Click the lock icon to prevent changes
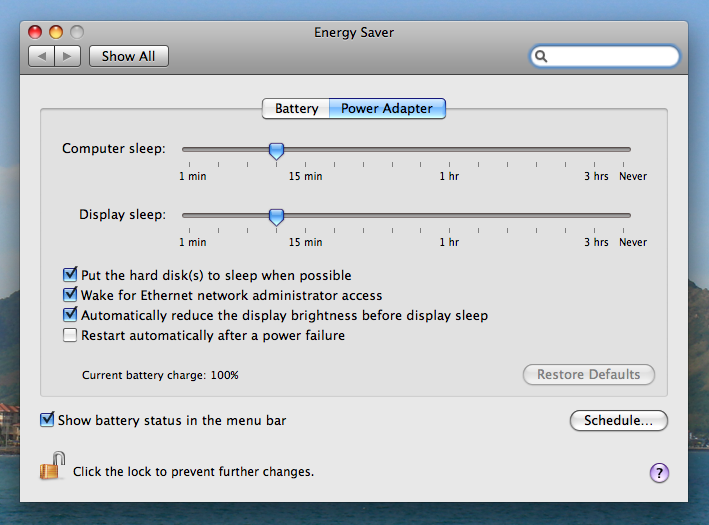The width and height of the screenshot is (709, 525). pyautogui.click(x=52, y=466)
